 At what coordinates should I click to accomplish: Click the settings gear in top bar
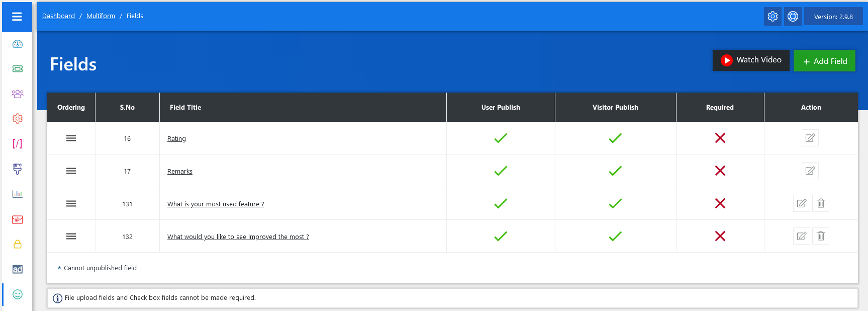773,17
